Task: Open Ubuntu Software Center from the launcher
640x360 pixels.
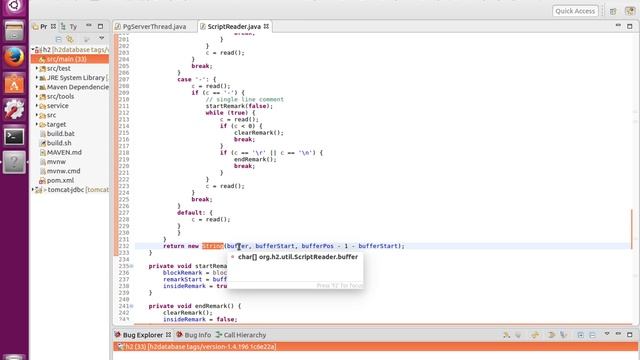Action: pos(14,84)
